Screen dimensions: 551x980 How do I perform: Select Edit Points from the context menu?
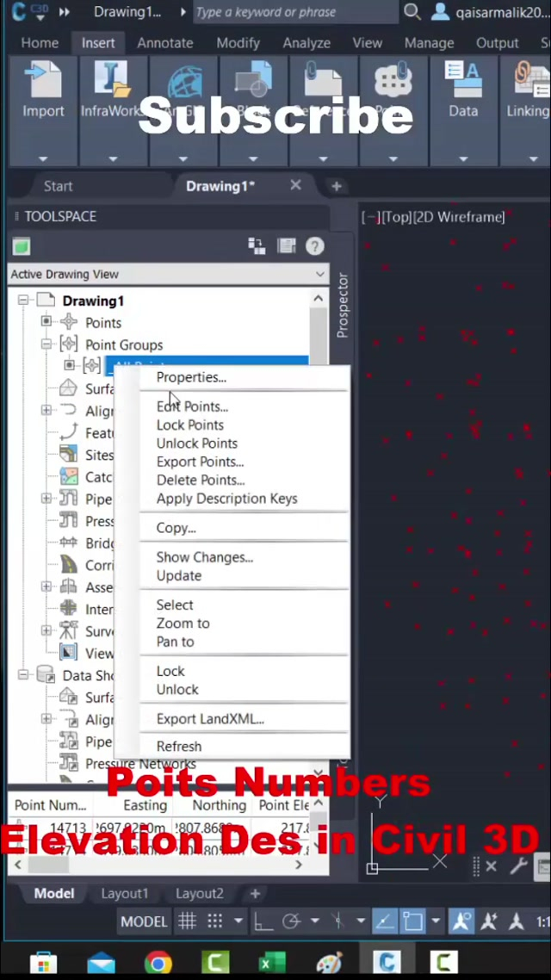coord(192,406)
